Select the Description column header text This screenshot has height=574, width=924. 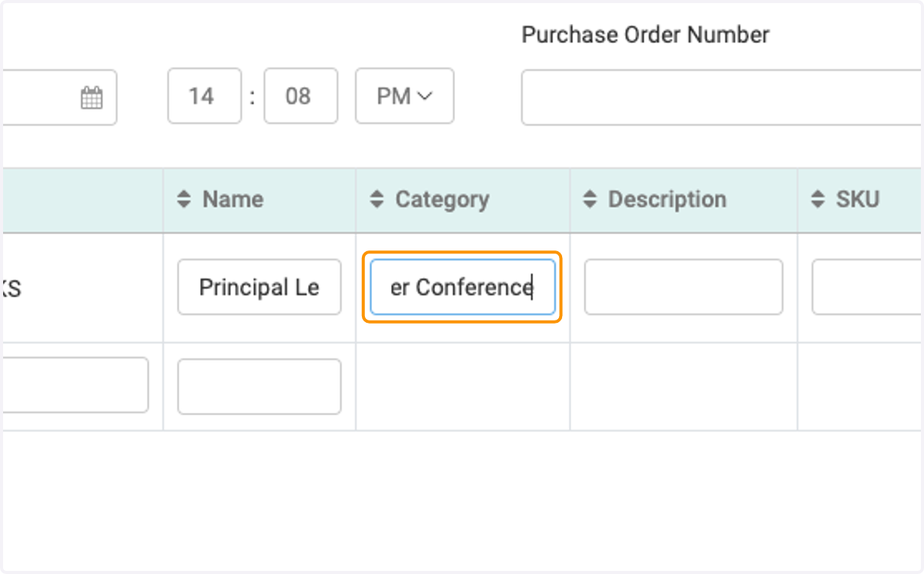667,200
